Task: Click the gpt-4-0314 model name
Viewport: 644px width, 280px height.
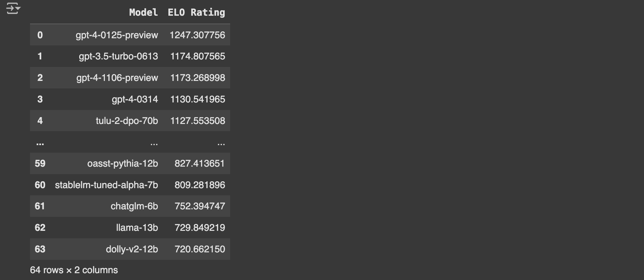Action: click(x=135, y=99)
